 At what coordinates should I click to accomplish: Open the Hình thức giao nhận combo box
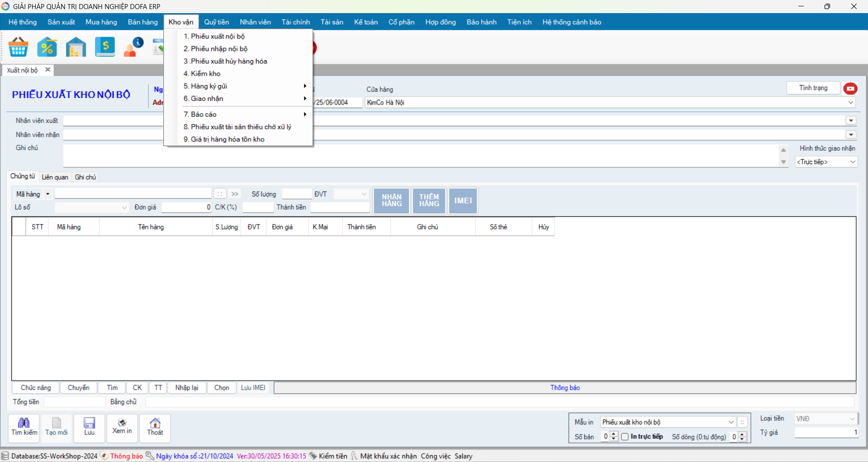pos(826,162)
